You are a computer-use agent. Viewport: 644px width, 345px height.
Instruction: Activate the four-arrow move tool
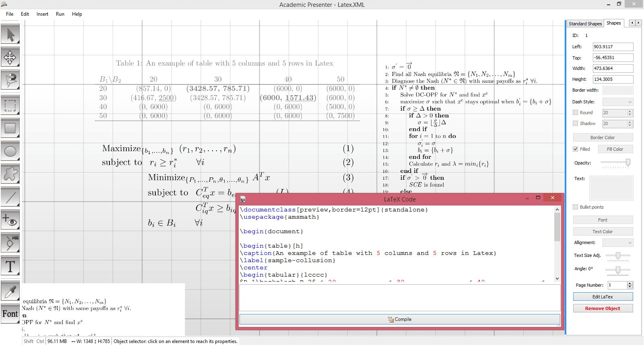[10, 57]
